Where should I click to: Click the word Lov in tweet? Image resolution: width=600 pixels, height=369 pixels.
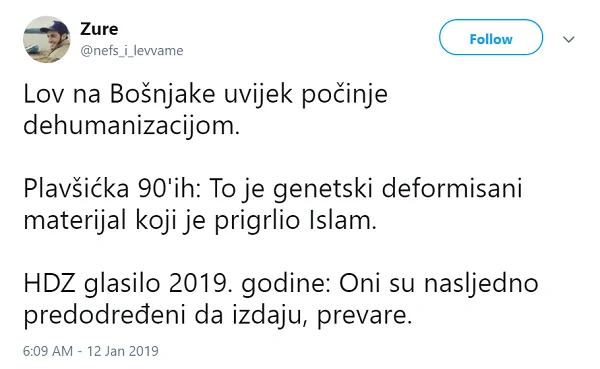(x=43, y=94)
